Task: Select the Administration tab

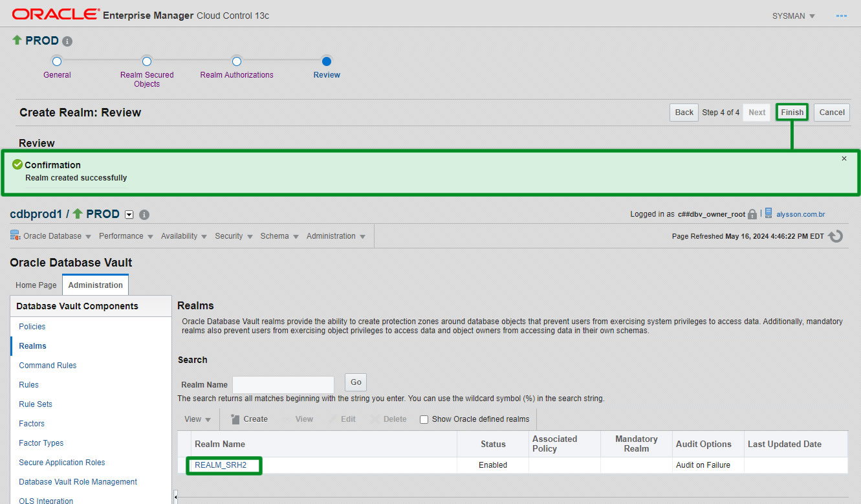Action: (96, 285)
